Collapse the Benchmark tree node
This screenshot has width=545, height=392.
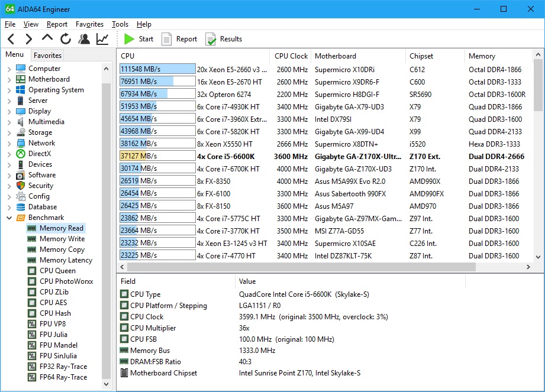pyautogui.click(x=9, y=218)
